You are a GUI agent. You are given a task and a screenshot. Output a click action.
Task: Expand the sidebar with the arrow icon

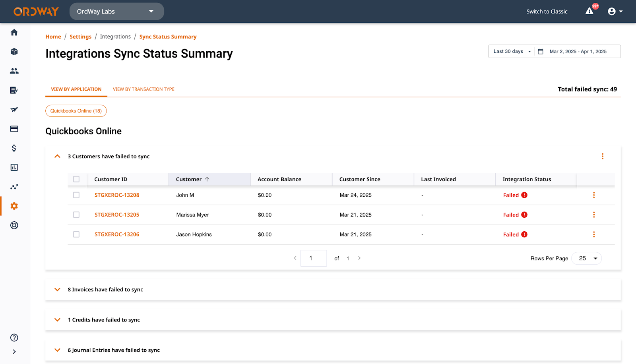tap(14, 352)
